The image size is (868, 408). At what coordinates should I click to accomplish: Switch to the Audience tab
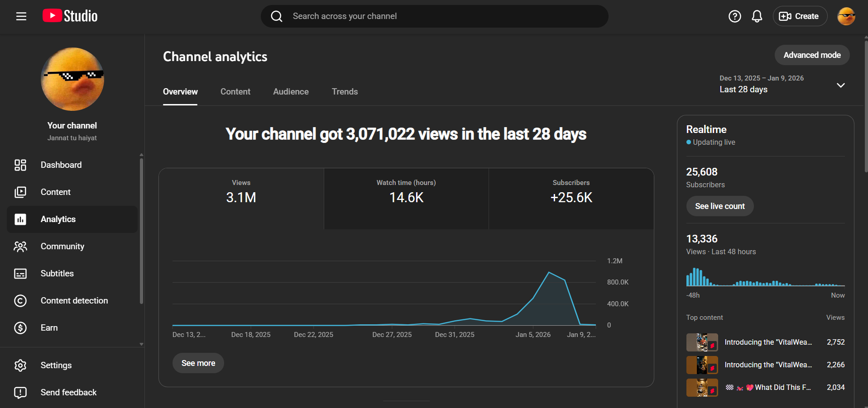pyautogui.click(x=291, y=92)
